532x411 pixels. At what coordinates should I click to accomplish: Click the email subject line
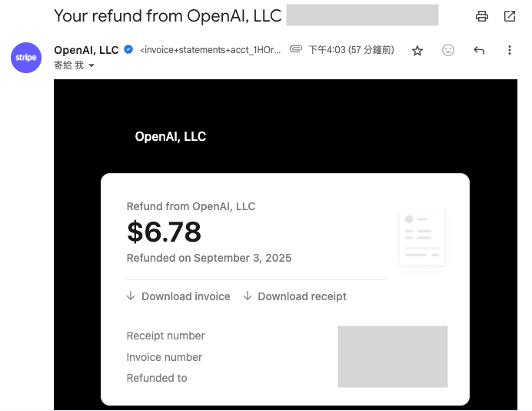click(167, 15)
